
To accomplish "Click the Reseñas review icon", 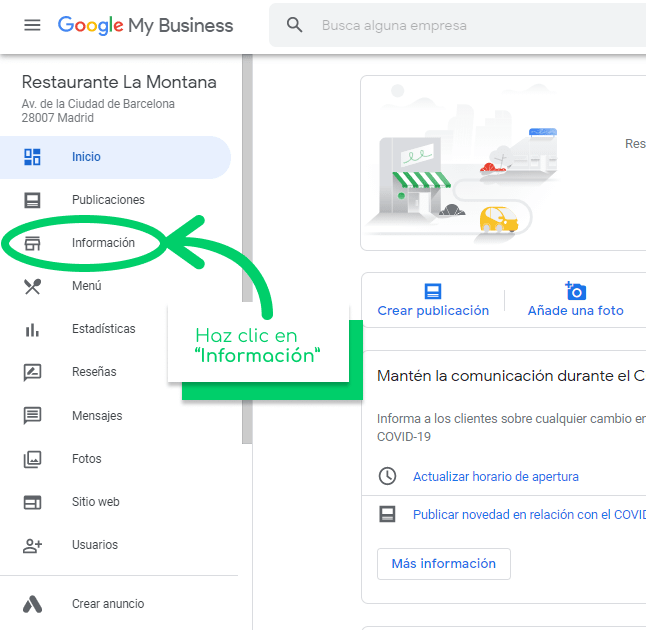I will point(32,372).
